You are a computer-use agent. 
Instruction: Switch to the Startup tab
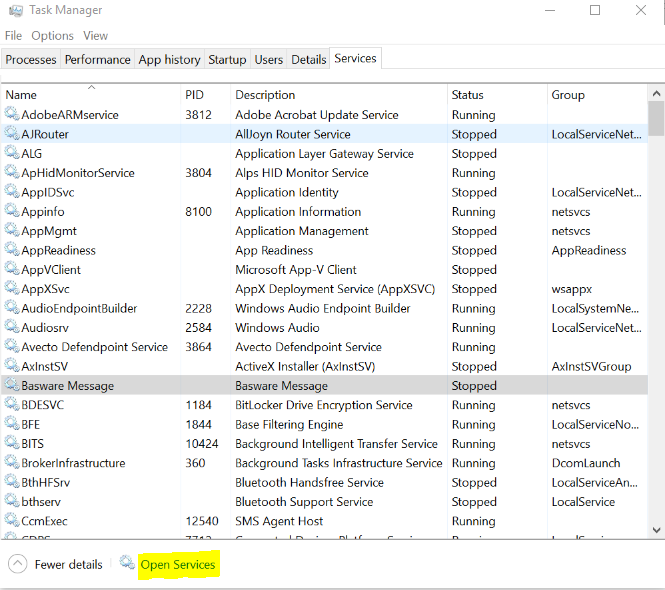click(x=227, y=59)
